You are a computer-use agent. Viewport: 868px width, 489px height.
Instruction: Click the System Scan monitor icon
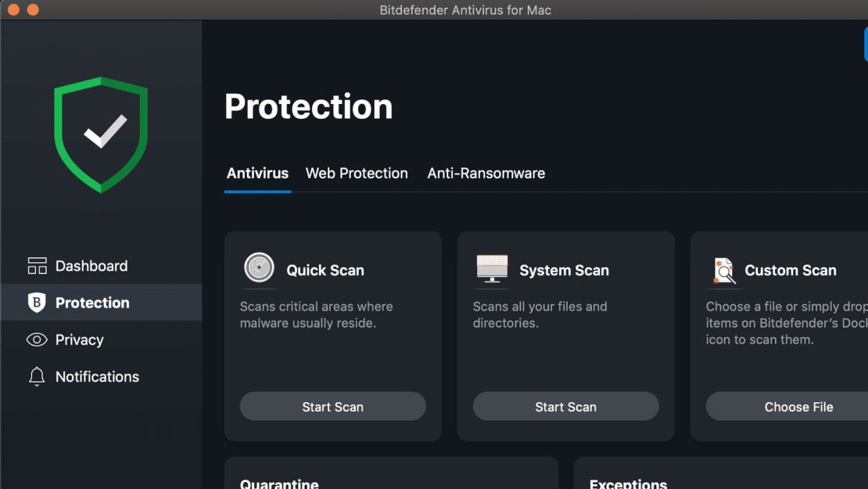[x=492, y=268]
